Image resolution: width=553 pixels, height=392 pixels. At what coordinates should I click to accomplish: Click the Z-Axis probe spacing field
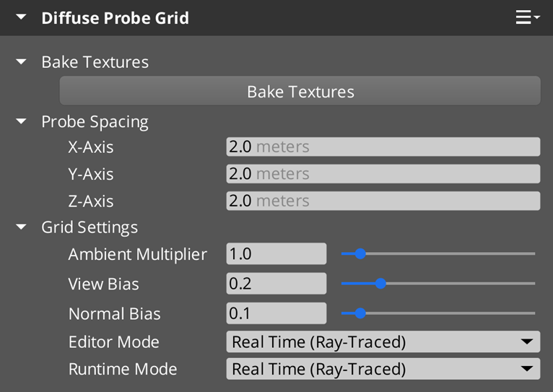(383, 201)
